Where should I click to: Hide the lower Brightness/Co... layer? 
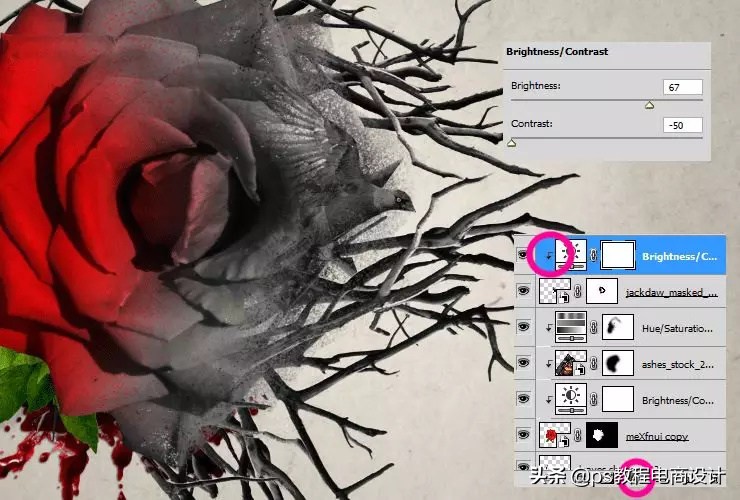tap(523, 398)
